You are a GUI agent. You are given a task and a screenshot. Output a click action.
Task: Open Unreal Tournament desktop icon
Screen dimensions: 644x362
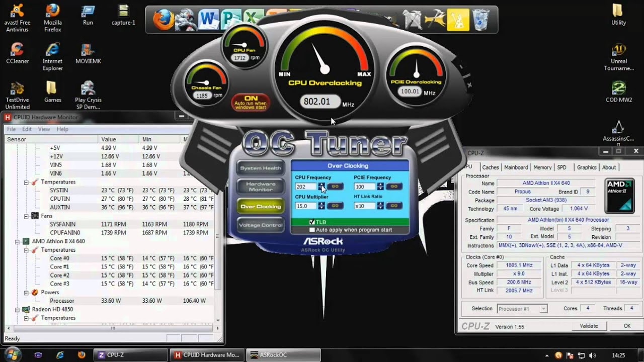(x=618, y=57)
